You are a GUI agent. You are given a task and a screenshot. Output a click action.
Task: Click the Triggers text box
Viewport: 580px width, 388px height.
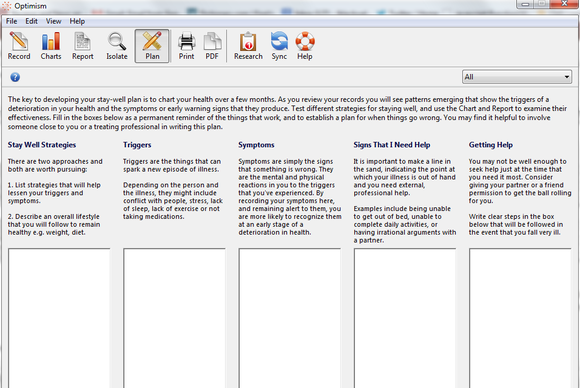[174, 318]
